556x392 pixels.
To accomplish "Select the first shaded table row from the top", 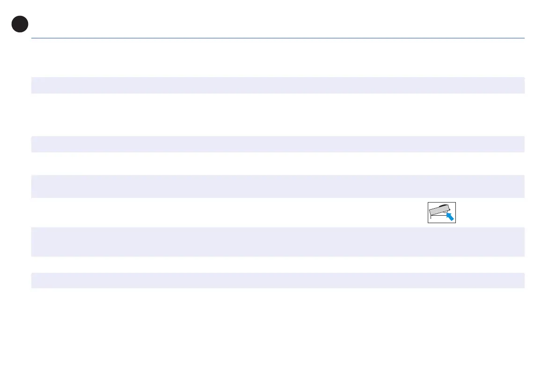I will click(278, 85).
